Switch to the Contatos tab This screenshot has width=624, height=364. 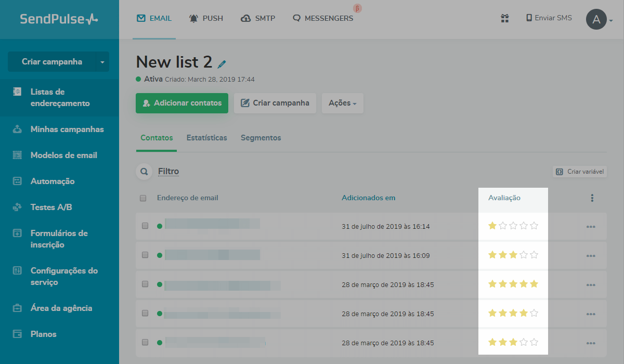coord(157,138)
